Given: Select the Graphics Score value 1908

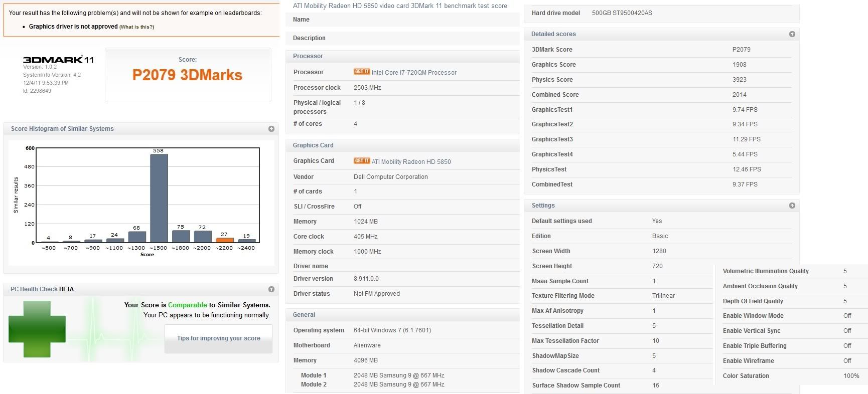Looking at the screenshot, I should [740, 65].
